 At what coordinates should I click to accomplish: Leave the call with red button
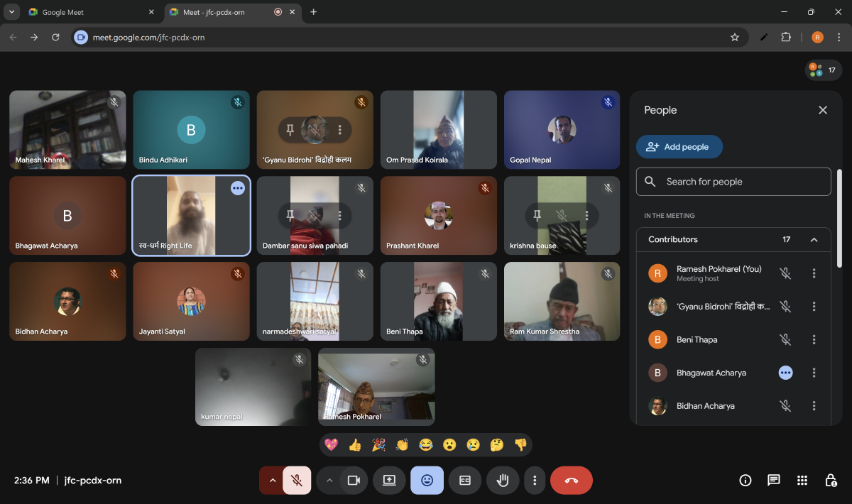[x=571, y=481]
